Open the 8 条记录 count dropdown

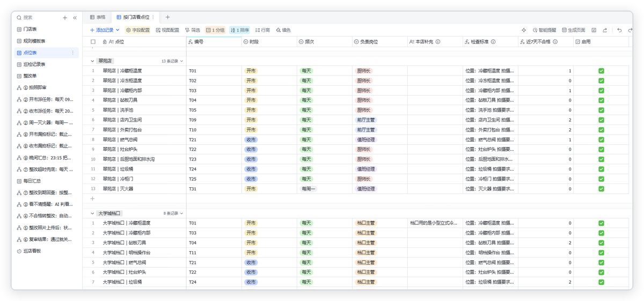(x=173, y=214)
